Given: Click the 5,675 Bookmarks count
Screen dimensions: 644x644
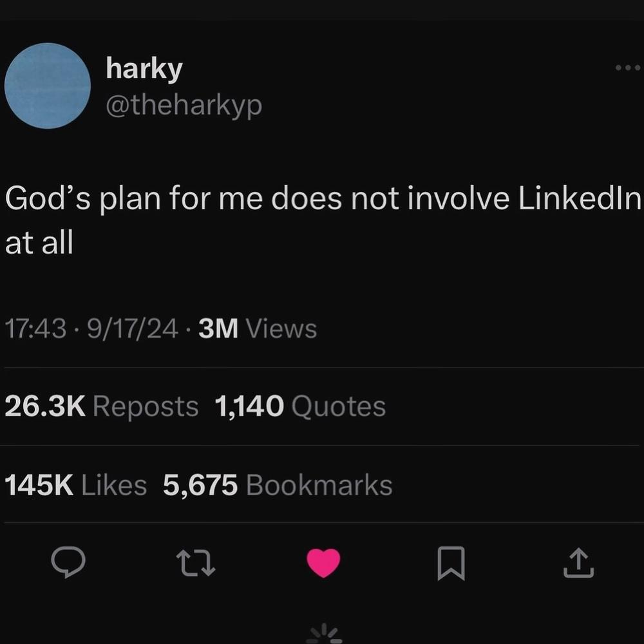Looking at the screenshot, I should [278, 485].
